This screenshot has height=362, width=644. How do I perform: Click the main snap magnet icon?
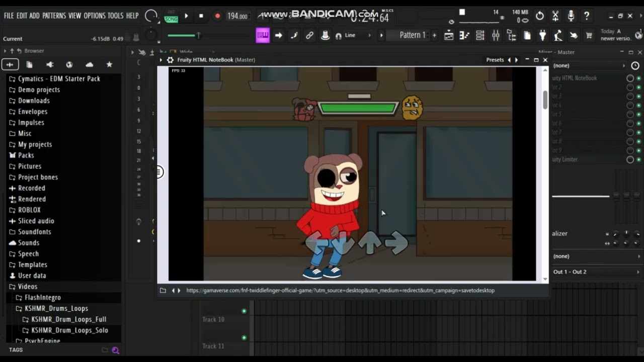(x=338, y=36)
